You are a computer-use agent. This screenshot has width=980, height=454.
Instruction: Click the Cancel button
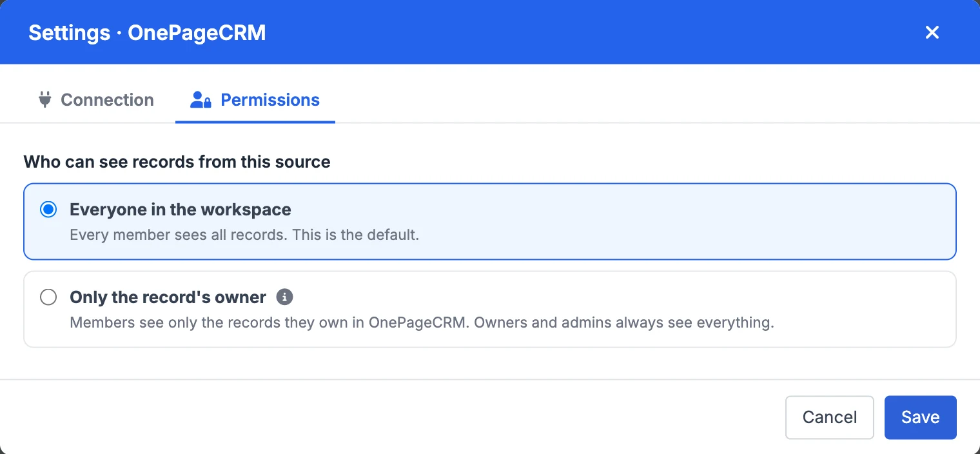tap(830, 417)
